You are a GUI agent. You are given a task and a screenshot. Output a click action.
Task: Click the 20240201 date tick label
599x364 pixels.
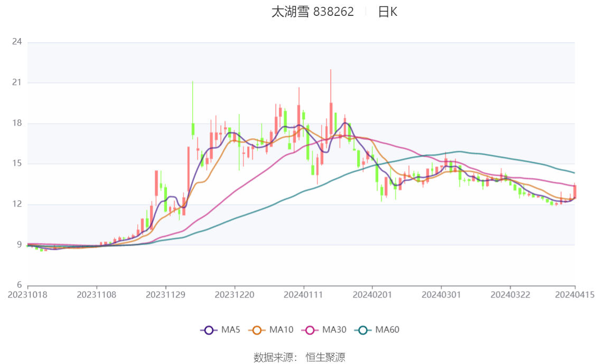point(372,295)
